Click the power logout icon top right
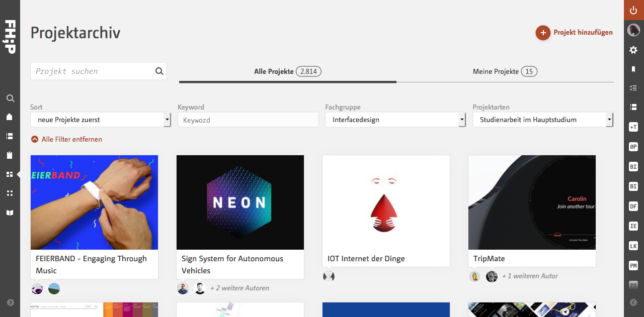This screenshot has height=317, width=644. 634,10
